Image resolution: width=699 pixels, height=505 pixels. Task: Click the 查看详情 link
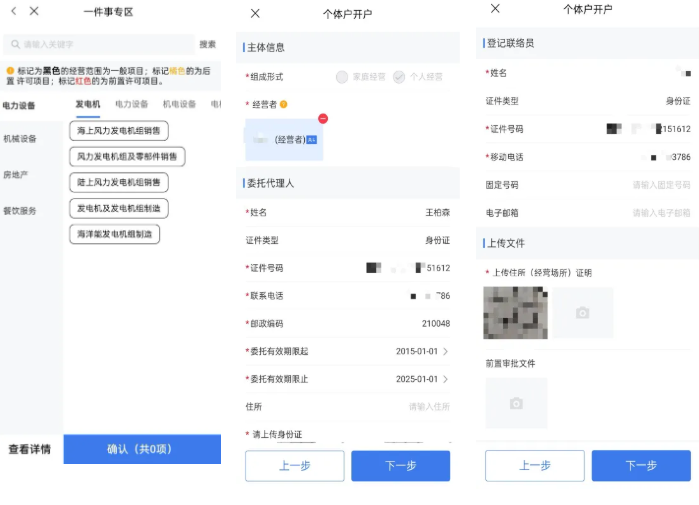[x=30, y=449]
